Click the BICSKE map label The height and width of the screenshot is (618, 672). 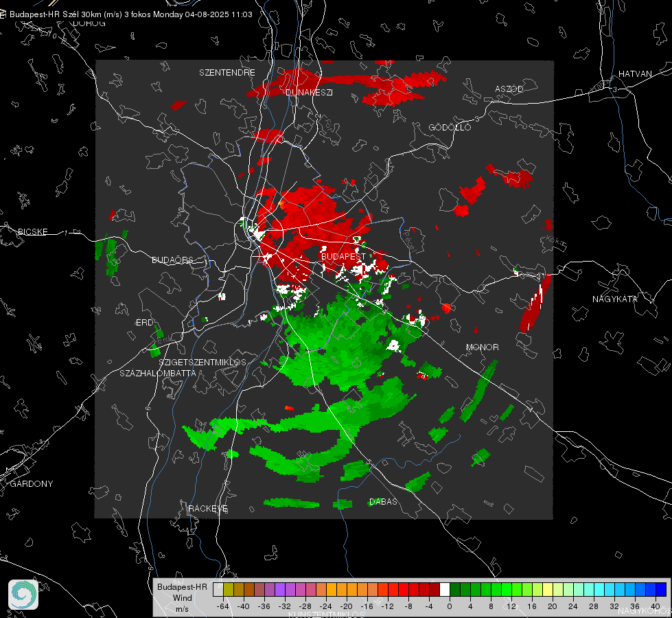tap(32, 231)
